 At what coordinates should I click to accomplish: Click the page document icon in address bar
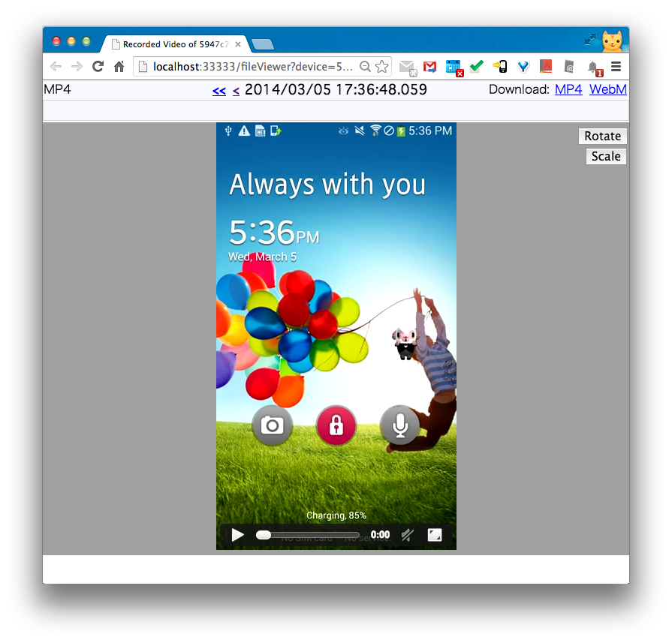pos(143,66)
